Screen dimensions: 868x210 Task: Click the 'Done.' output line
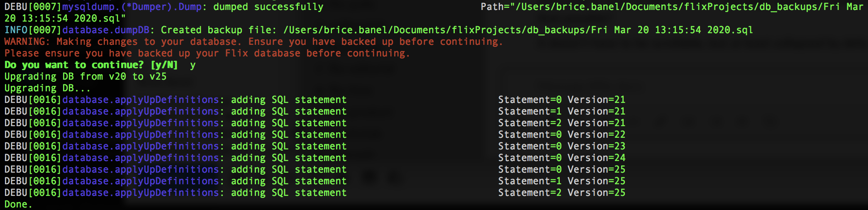pyautogui.click(x=18, y=204)
